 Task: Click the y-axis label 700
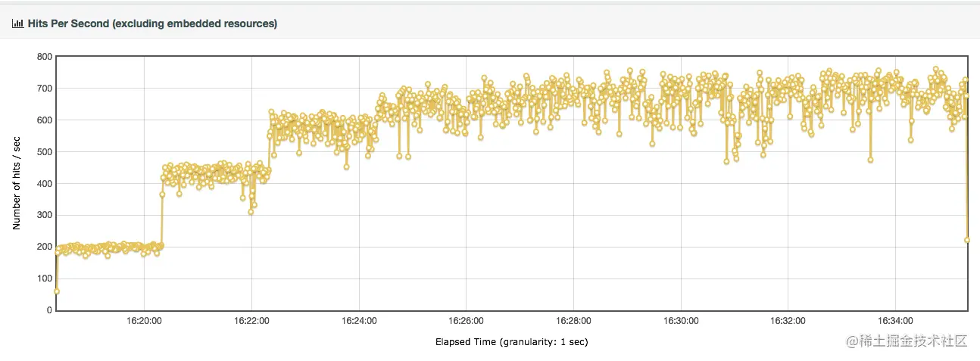44,89
